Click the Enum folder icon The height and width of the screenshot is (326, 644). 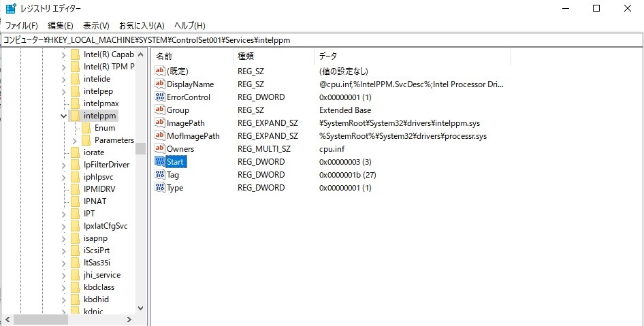pyautogui.click(x=86, y=128)
